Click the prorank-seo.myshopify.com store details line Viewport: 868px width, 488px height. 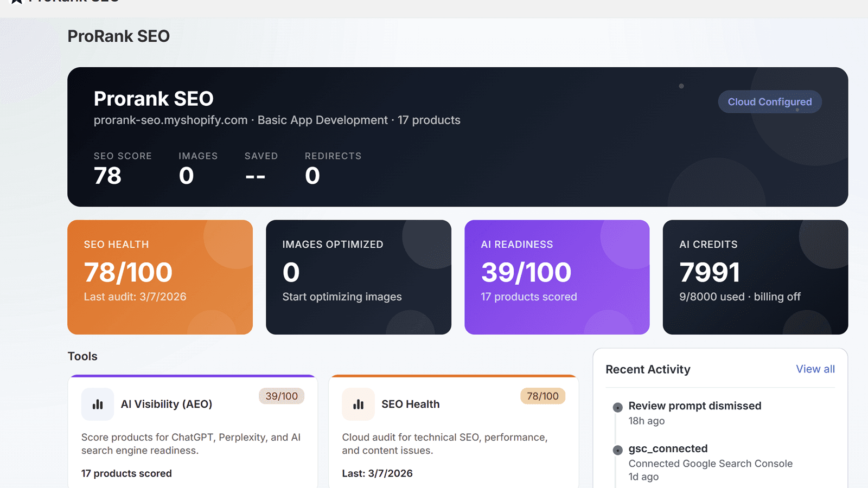click(277, 120)
